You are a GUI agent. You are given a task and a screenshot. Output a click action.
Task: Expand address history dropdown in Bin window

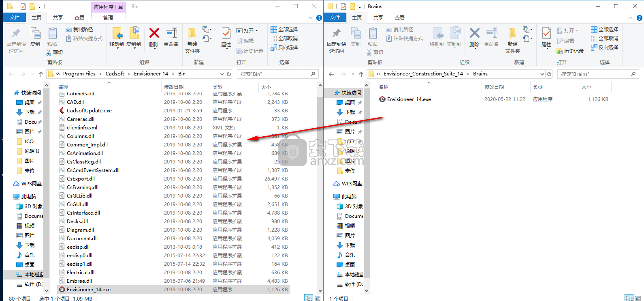(x=222, y=74)
